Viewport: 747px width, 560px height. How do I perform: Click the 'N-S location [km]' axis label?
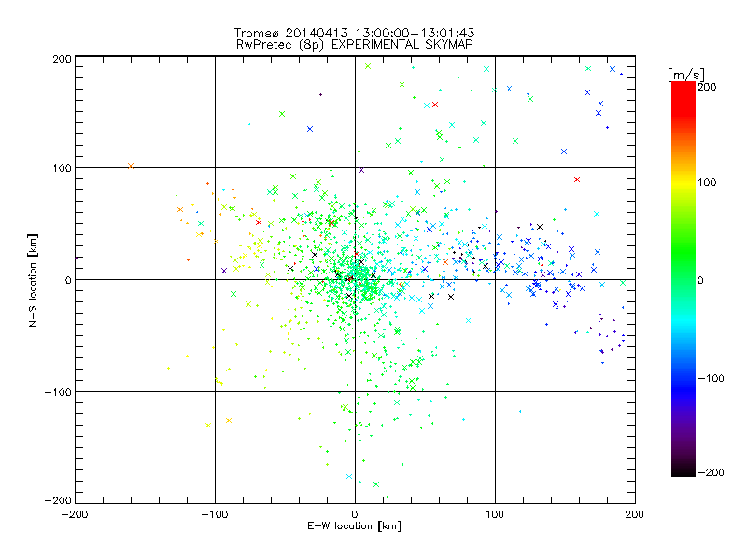(x=33, y=280)
